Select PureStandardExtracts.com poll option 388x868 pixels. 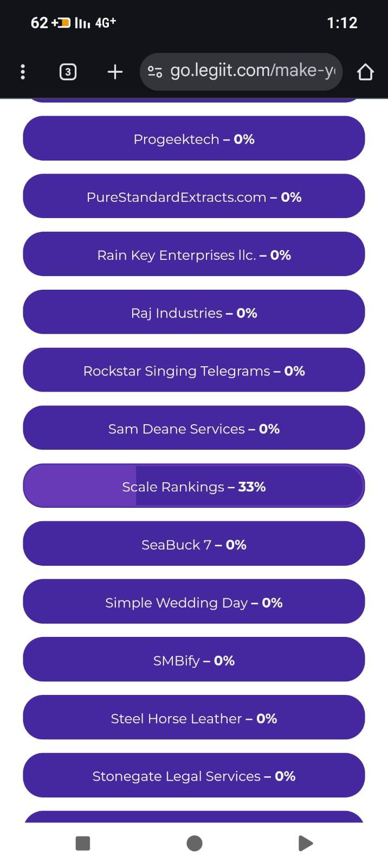tap(194, 196)
